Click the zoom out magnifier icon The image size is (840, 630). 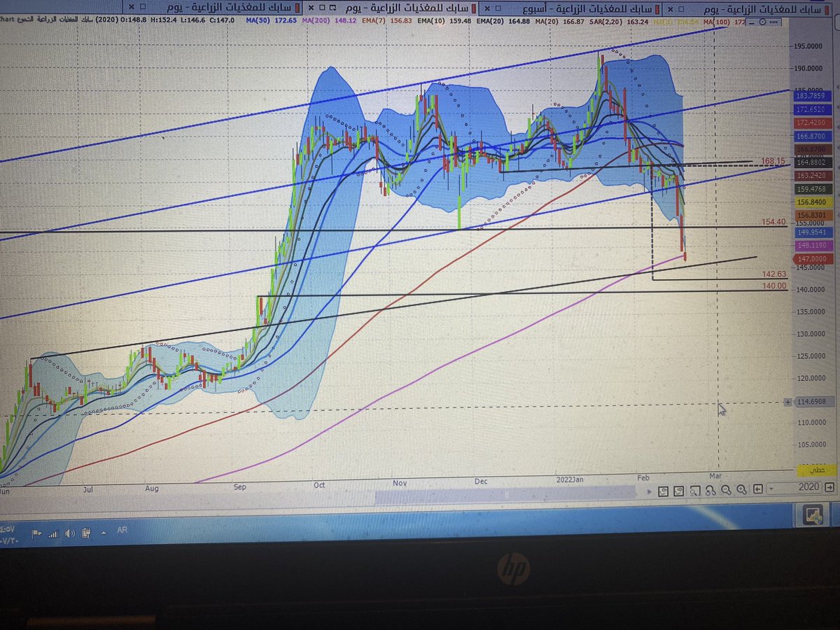pos(726,490)
